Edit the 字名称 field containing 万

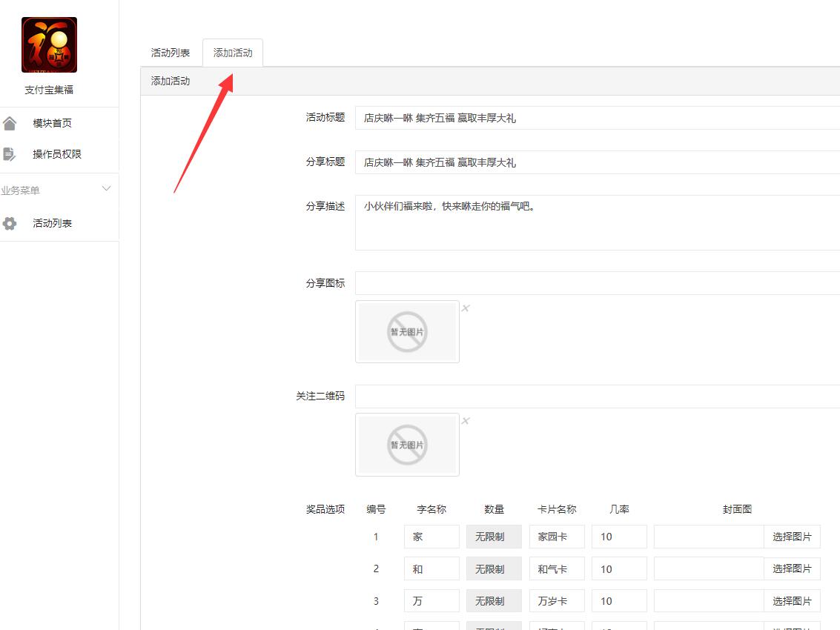431,601
